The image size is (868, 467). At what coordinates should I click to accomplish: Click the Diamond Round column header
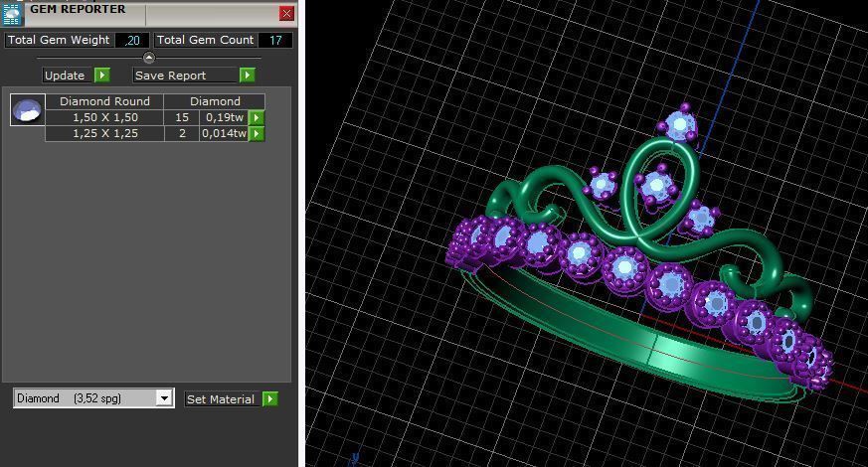coord(104,101)
